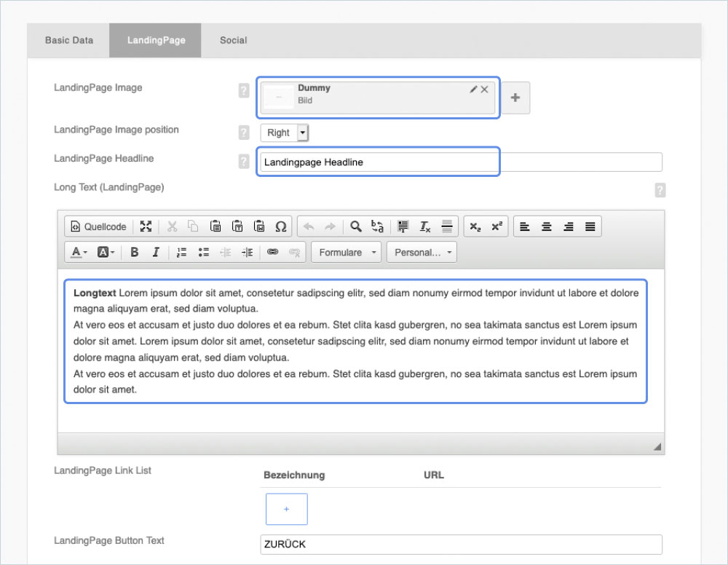Insert link with chain icon

272,252
